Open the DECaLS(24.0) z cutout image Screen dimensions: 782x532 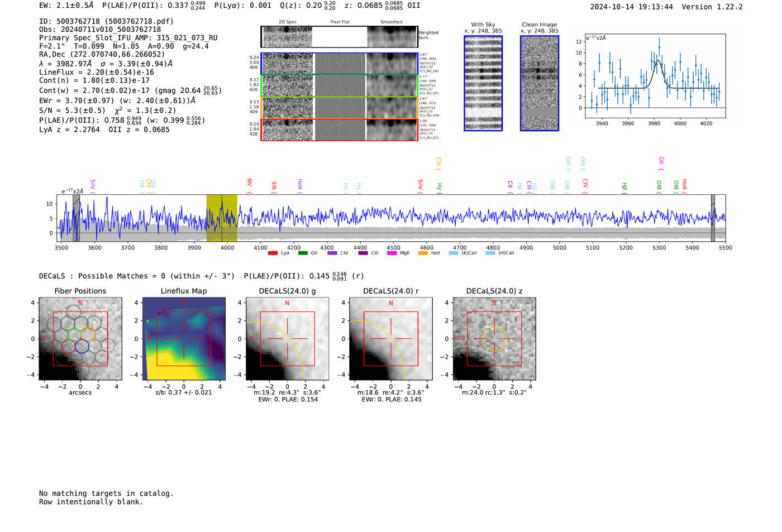[x=494, y=339]
